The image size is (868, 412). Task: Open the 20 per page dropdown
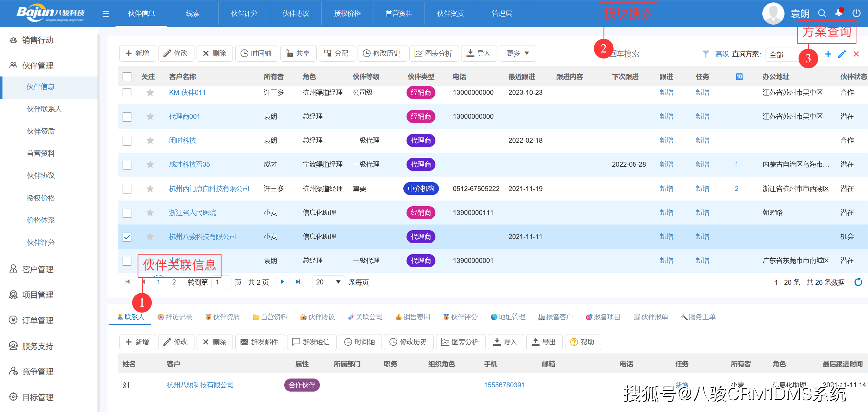click(x=328, y=282)
